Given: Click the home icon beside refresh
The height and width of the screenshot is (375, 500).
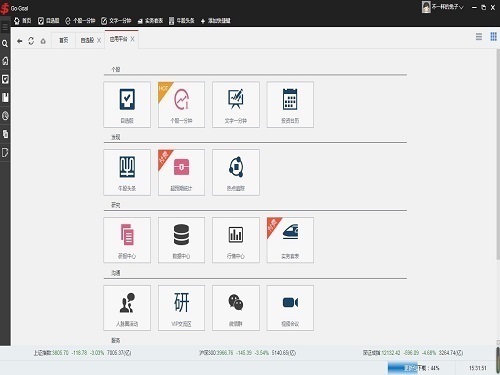Looking at the screenshot, I should [43, 41].
